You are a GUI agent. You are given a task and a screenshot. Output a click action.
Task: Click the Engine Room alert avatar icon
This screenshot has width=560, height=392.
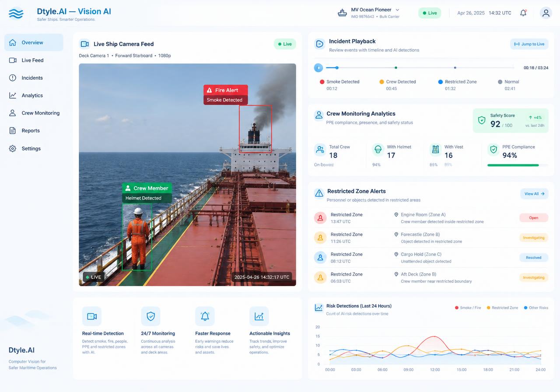click(x=320, y=217)
